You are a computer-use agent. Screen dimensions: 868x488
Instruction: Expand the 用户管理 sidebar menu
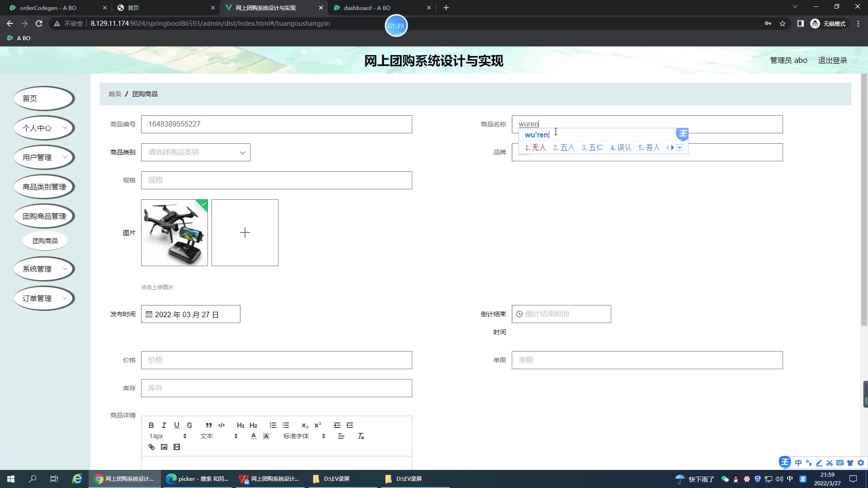44,157
